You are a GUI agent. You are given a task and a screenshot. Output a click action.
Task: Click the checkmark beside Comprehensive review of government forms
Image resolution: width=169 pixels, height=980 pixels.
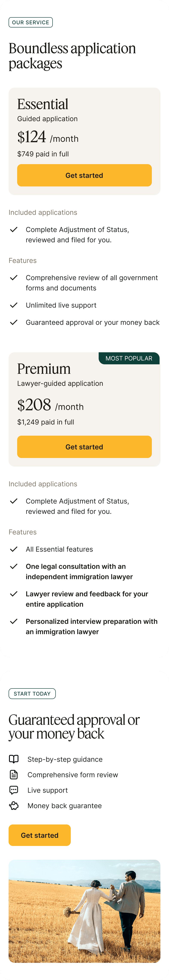[14, 278]
